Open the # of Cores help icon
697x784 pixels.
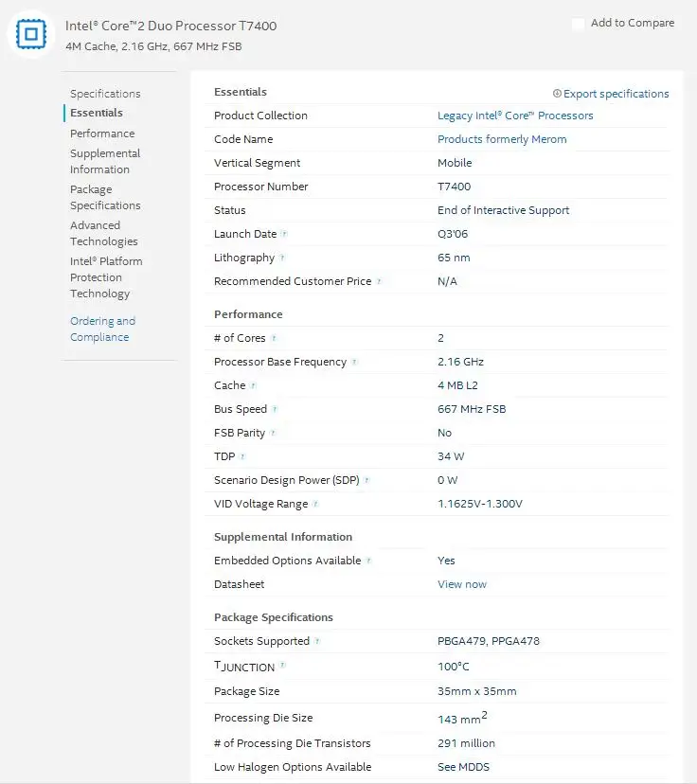(x=276, y=338)
